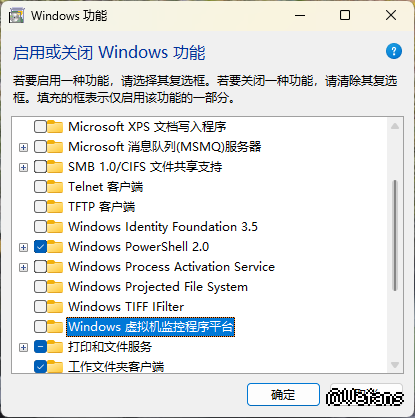Click folder icon of Microsoft XPS 文档写入程序
415x418 pixels.
pyautogui.click(x=55, y=127)
